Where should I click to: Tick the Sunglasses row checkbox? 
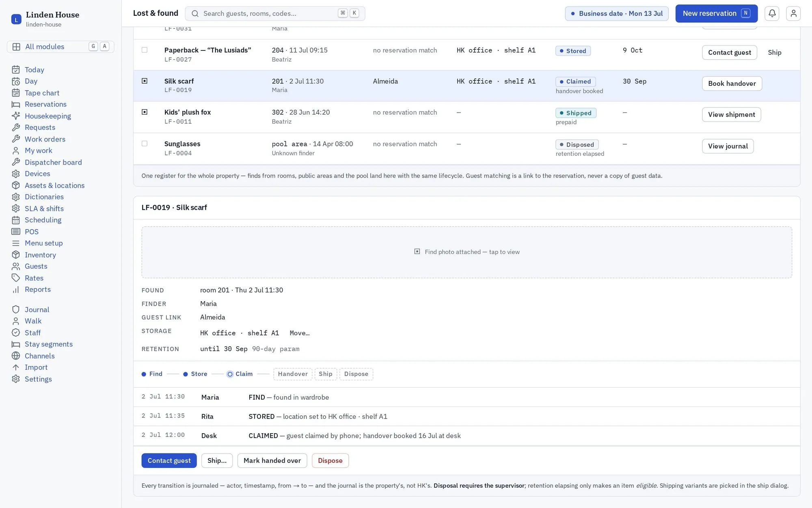[145, 143]
